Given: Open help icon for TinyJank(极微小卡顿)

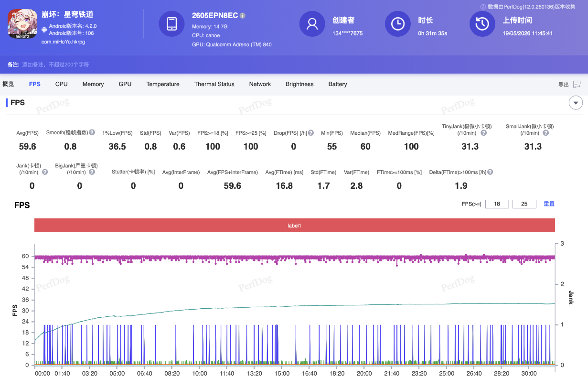Looking at the screenshot, I should point(483,133).
